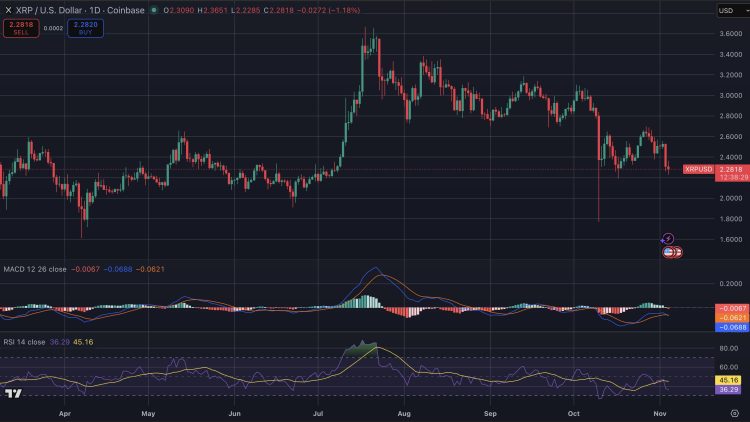Open the XRP / U.S. Dollar symbol title
Image resolution: width=750 pixels, height=422 pixels.
80,10
